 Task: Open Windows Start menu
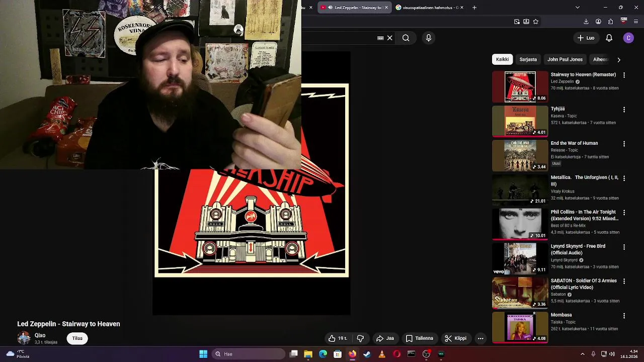(203, 354)
